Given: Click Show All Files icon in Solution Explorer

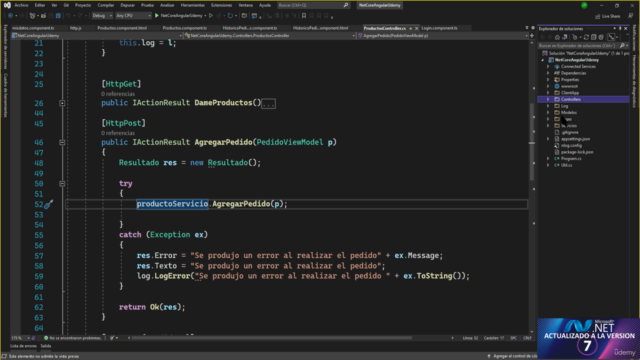Looking at the screenshot, I should coord(600,37).
